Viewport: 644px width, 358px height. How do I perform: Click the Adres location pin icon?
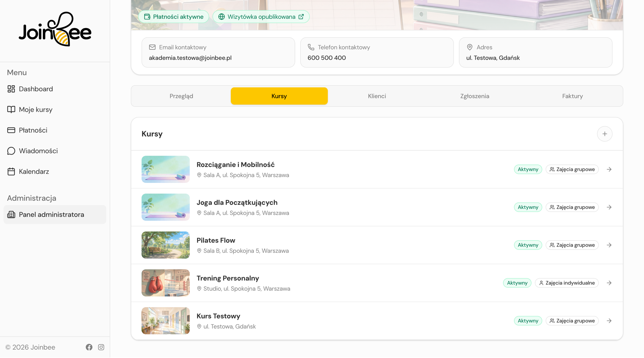click(x=470, y=47)
